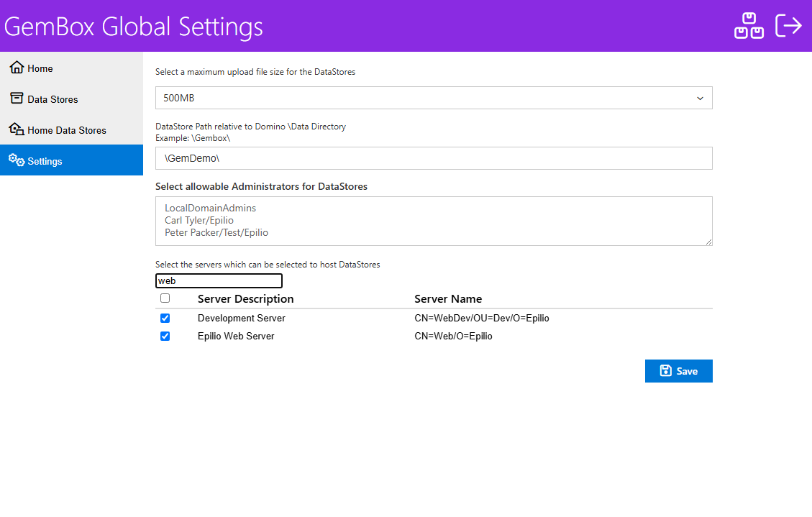Image resolution: width=812 pixels, height=517 pixels.
Task: Click the allowable Administrators text area
Action: [x=434, y=221]
